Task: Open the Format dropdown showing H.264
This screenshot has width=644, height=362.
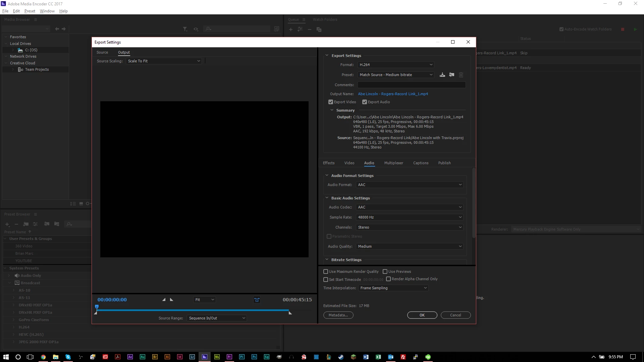Action: click(396, 65)
